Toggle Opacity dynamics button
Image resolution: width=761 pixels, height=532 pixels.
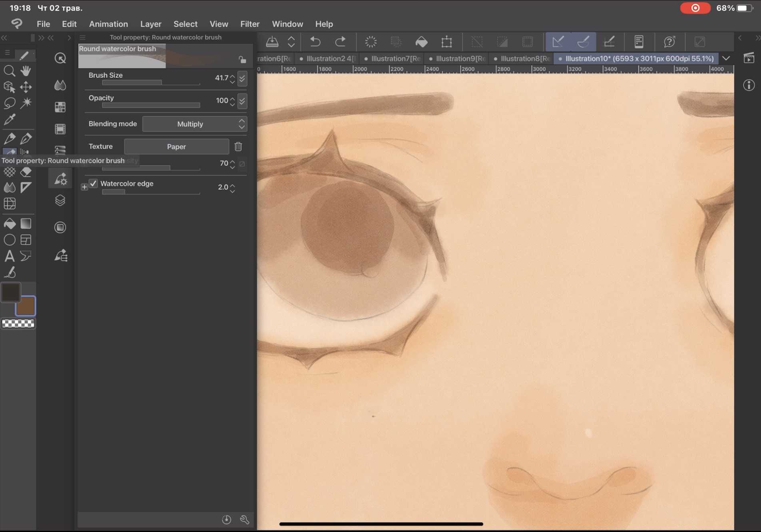click(242, 101)
